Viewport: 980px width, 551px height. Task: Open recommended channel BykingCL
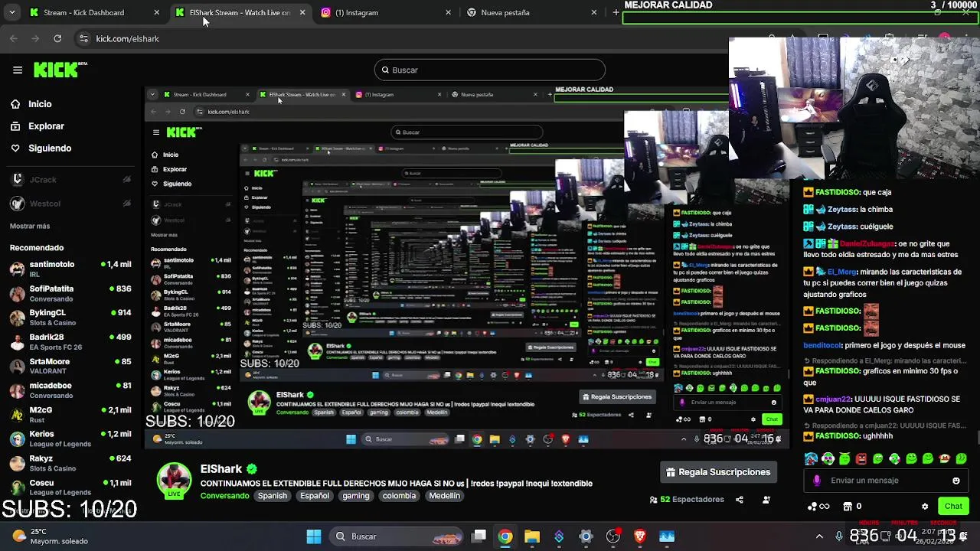[x=69, y=318]
